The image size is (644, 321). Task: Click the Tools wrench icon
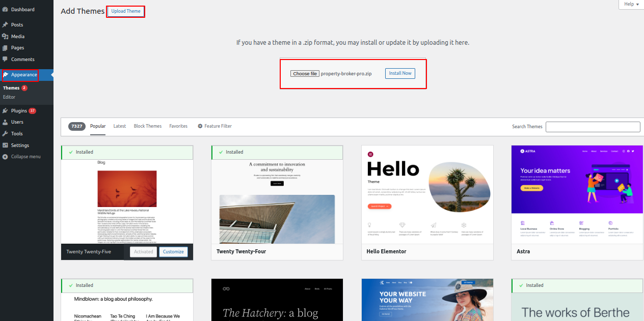click(5, 134)
